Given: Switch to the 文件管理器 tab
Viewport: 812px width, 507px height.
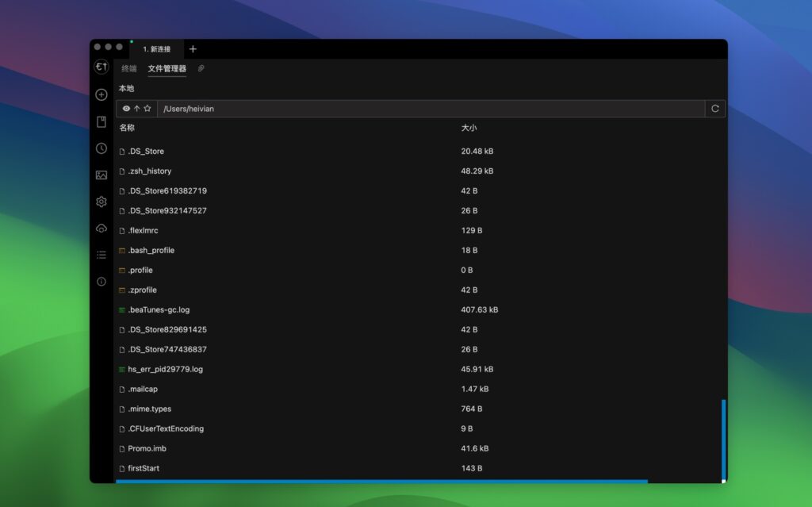Looking at the screenshot, I should click(x=167, y=69).
